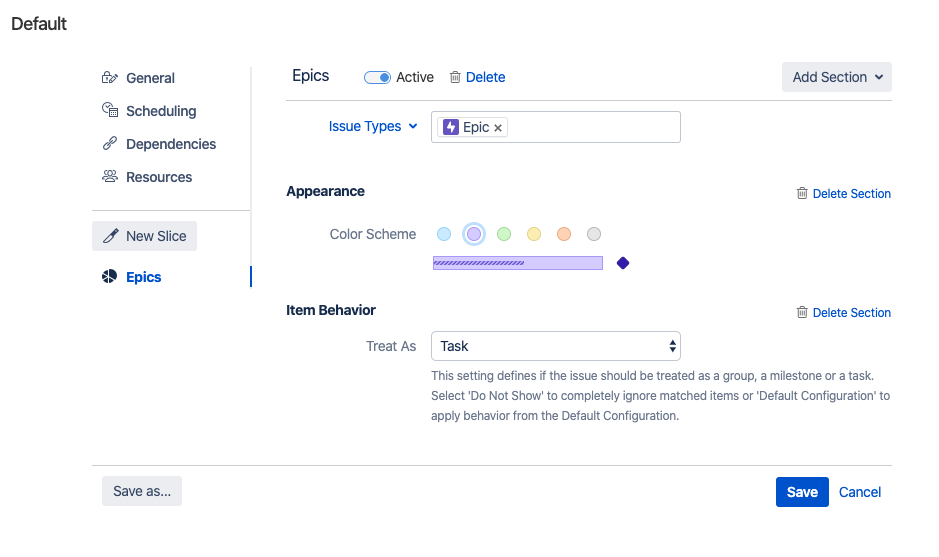Click the Epics pie chart icon
Viewport: 939px width, 557px height.
click(x=110, y=277)
